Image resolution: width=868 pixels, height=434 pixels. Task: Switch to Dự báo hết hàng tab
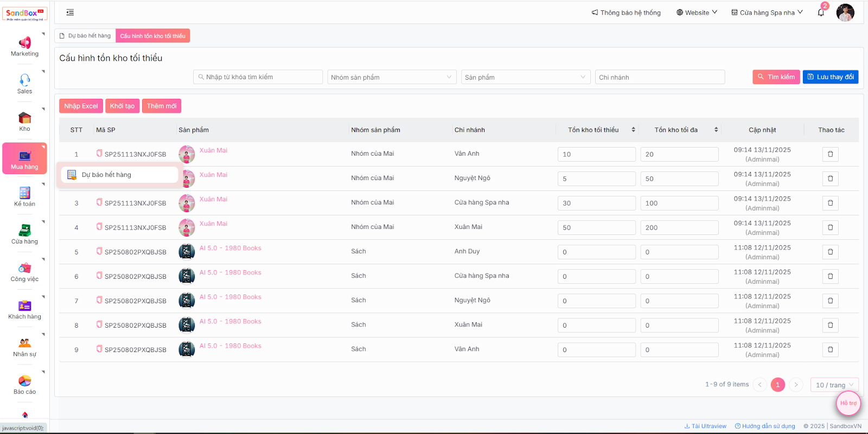coord(85,36)
